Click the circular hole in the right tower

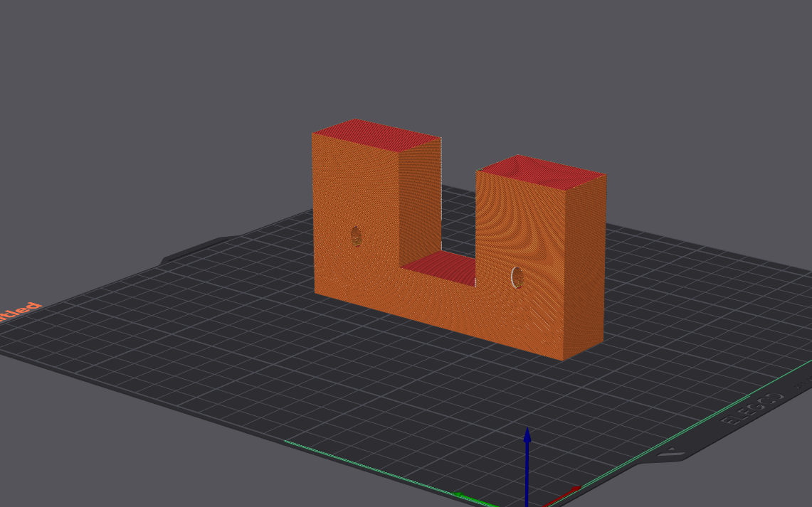[517, 278]
